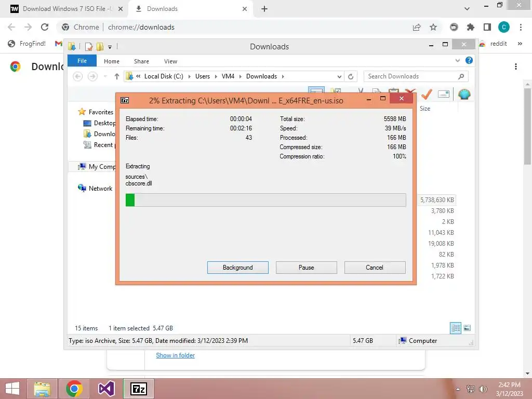Go up one folder level
Image resolution: width=532 pixels, height=399 pixels.
click(116, 76)
